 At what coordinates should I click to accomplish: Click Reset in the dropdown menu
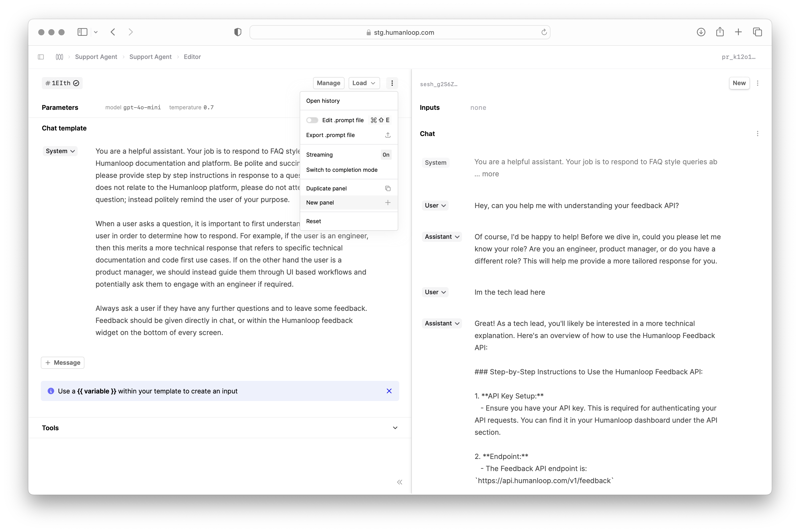point(349,221)
